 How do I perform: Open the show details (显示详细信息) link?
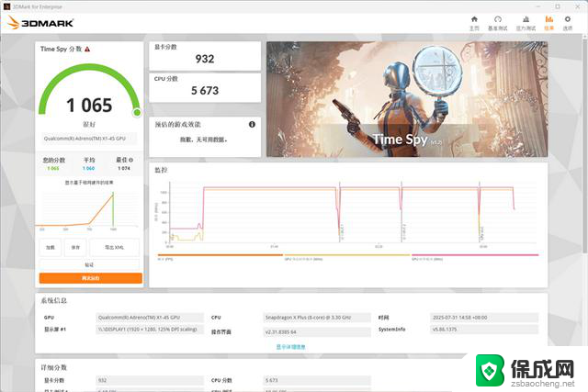point(290,347)
